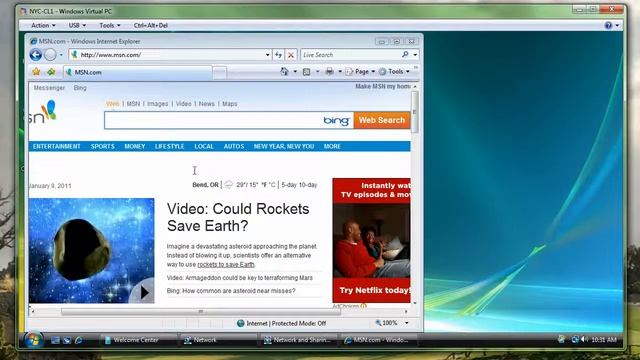
Task: Open Bing asteroid near misses link
Action: pyautogui.click(x=231, y=291)
